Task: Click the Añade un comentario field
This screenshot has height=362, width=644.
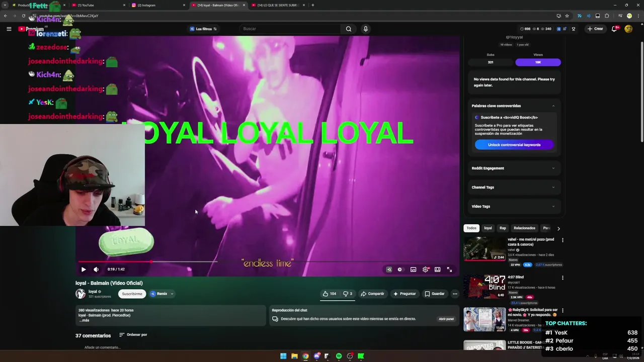Action: 102,347
